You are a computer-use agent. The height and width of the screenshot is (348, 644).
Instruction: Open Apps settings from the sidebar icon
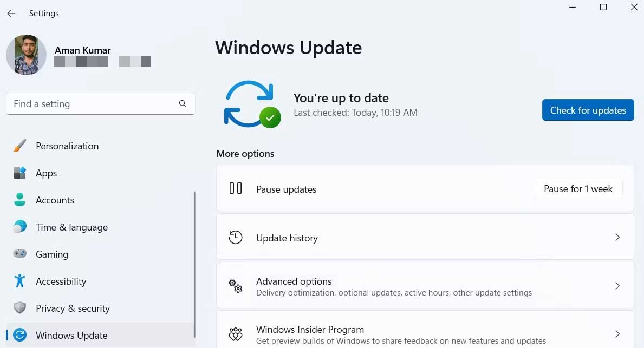coord(20,173)
